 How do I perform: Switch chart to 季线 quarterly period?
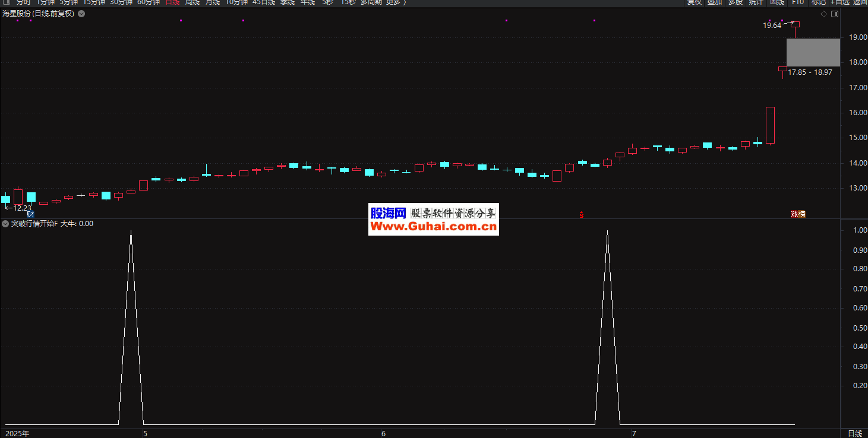pos(287,2)
